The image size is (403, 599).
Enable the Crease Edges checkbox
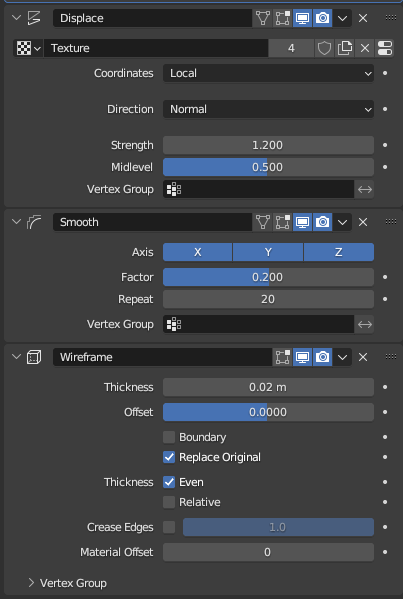(169, 527)
